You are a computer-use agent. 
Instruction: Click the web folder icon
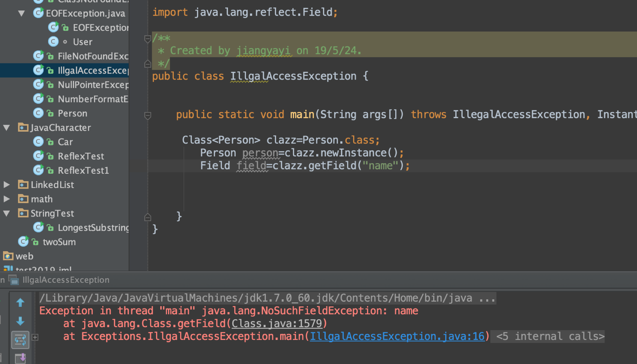(8, 256)
